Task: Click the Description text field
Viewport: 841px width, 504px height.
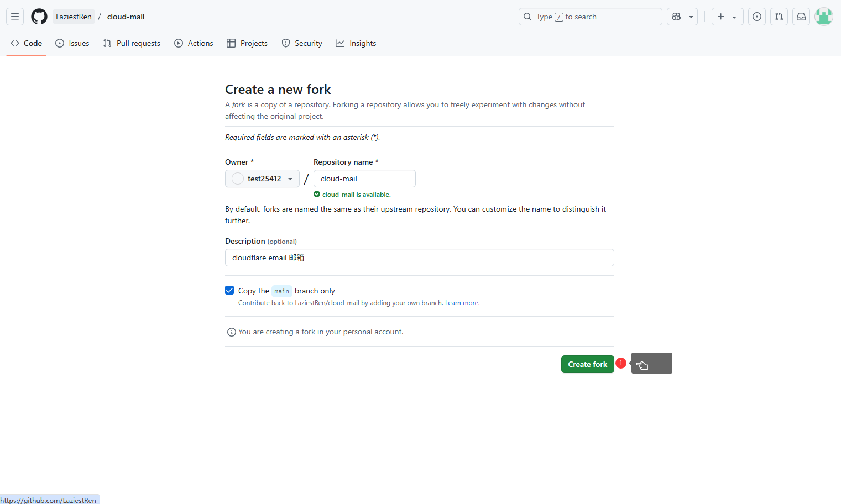Action: 419,258
